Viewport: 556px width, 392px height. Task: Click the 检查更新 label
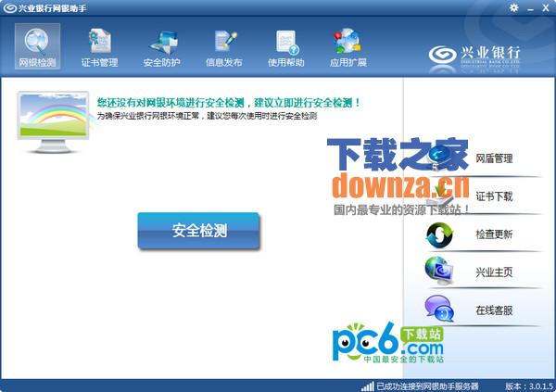(x=494, y=234)
